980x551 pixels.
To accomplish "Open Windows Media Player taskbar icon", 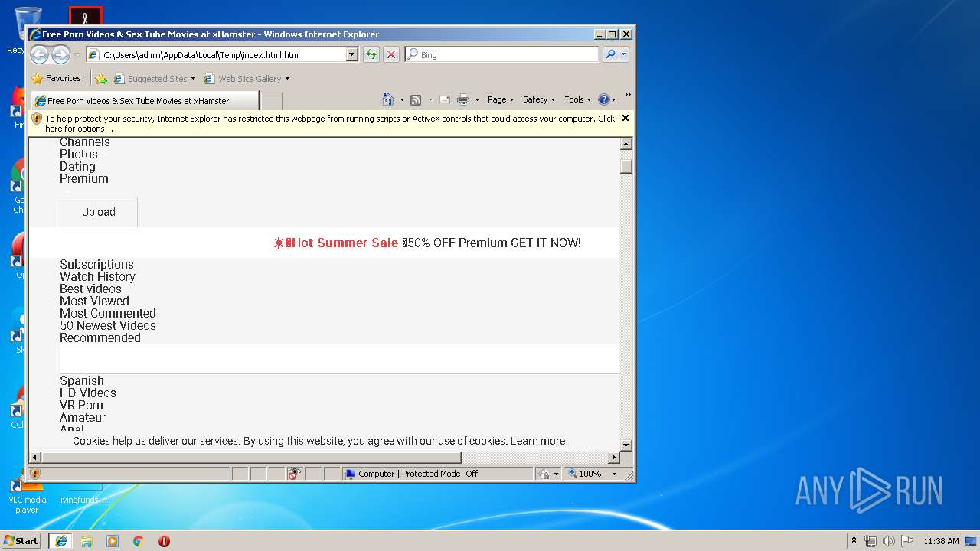I will tap(113, 541).
